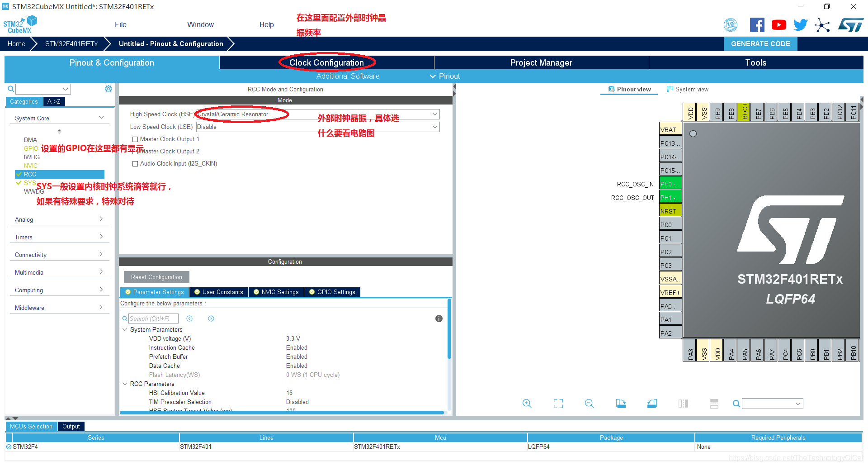Click the pin search magnifier icon
Screen dimensions: 868x466
(736, 404)
